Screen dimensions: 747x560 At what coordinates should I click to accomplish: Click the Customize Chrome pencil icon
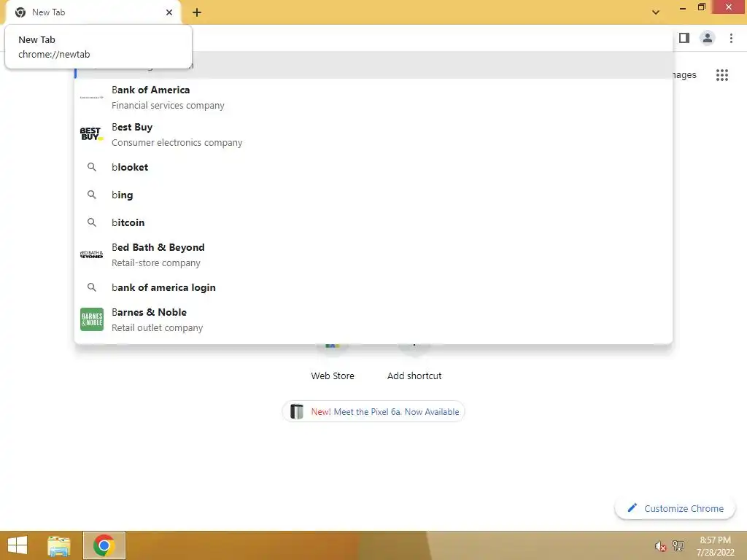pyautogui.click(x=632, y=508)
